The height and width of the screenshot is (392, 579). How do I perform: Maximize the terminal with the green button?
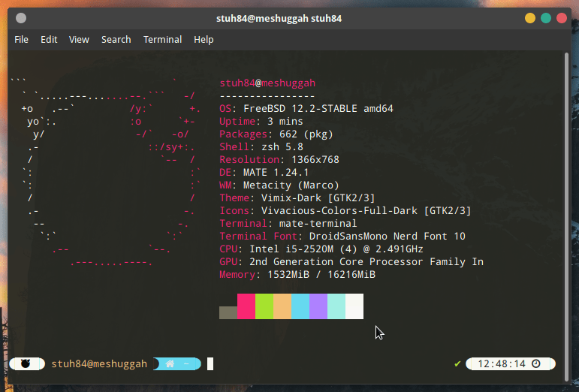click(546, 18)
